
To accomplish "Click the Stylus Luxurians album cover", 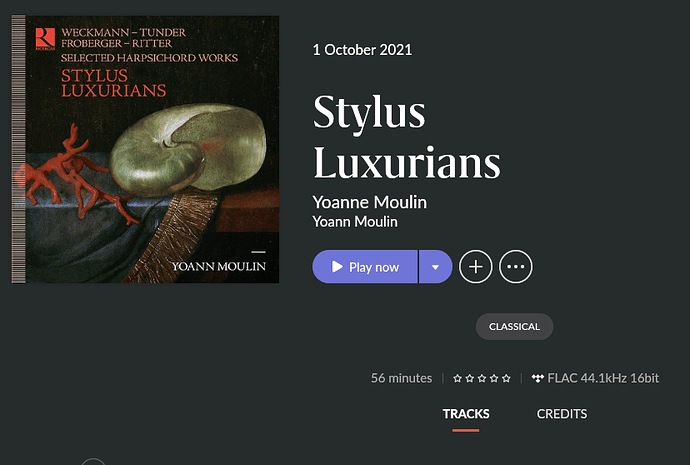I will (x=145, y=150).
